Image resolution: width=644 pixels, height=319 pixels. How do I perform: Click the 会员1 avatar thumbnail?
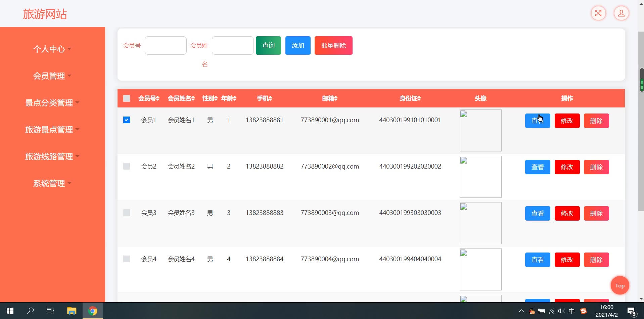pyautogui.click(x=480, y=130)
